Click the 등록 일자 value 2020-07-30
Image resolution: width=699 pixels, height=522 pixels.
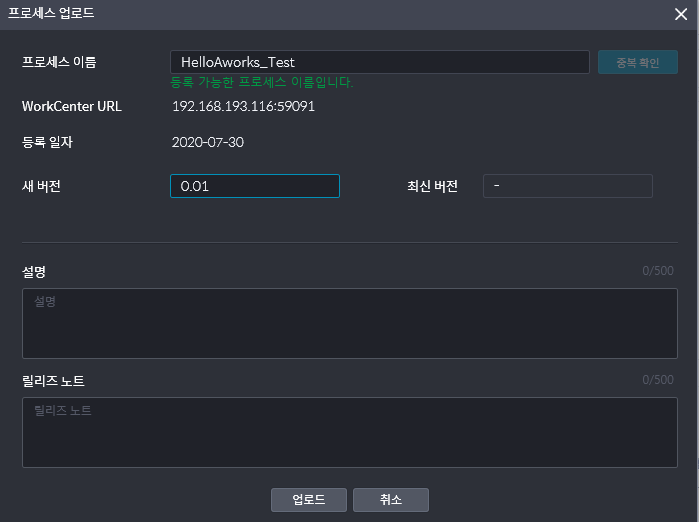point(208,142)
